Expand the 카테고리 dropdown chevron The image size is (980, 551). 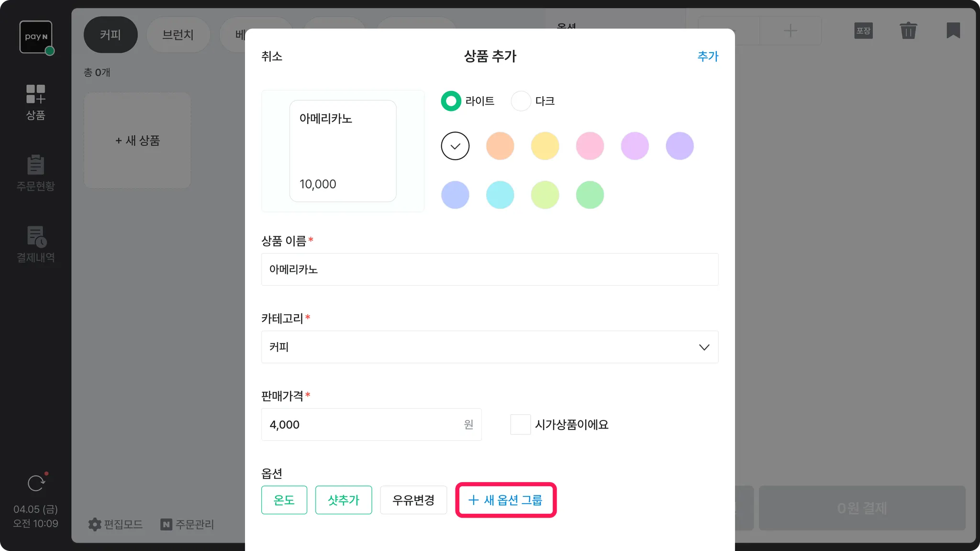pos(704,347)
